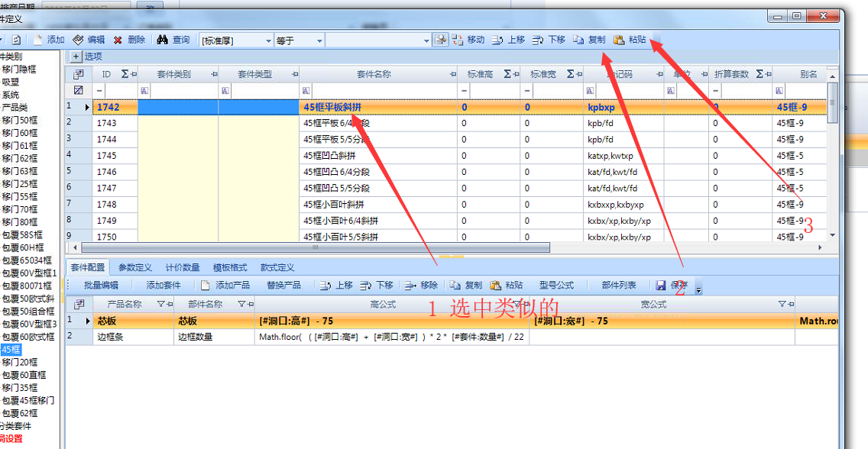The width and height of the screenshot is (868, 449).
Task: Click the 保存 (save) floppy disk icon
Action: click(661, 286)
